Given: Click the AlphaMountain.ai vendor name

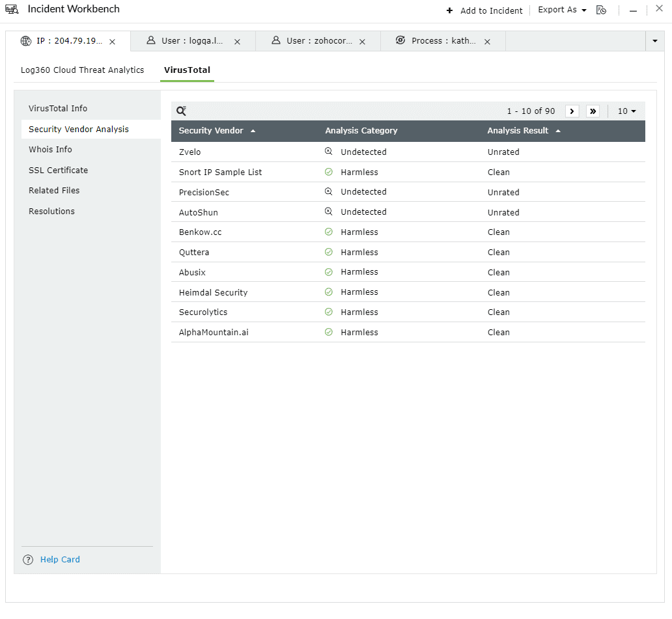Looking at the screenshot, I should 214,333.
